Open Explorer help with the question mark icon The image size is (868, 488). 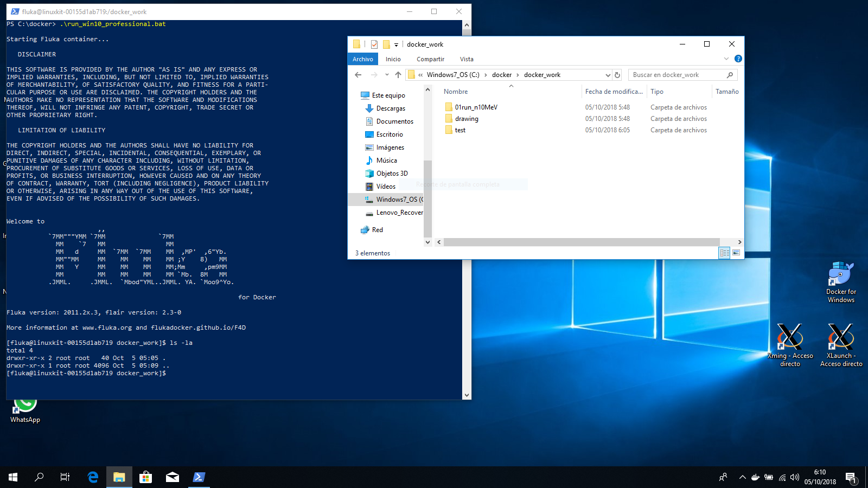(x=738, y=59)
